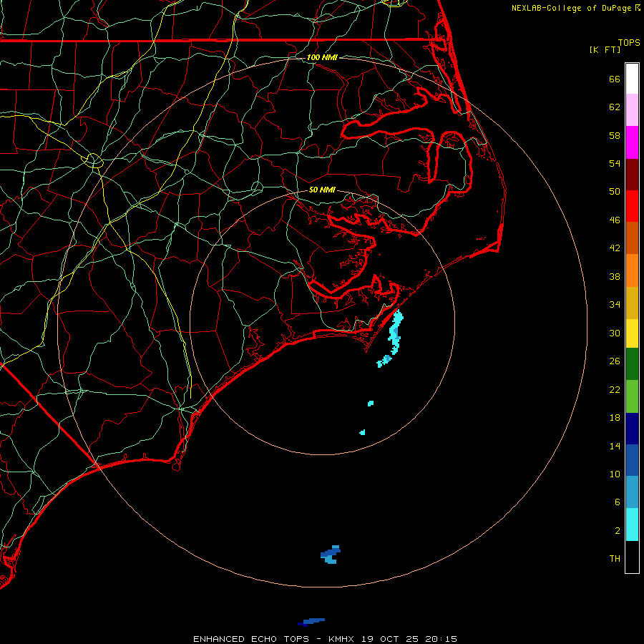Screen dimensions: 644x644
Task: Select the dark green 26 kft legend swatch
Action: pyautogui.click(x=632, y=364)
